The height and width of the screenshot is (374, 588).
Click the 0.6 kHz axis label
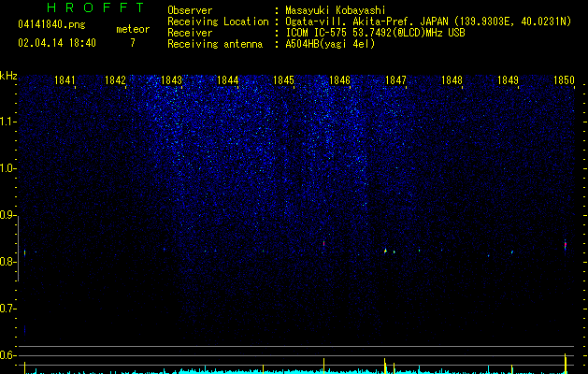pos(7,355)
